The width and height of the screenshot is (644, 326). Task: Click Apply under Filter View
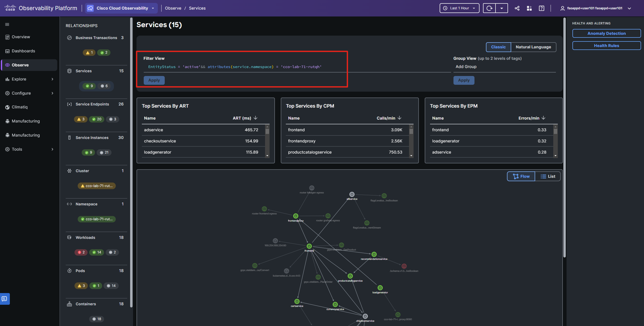(154, 80)
